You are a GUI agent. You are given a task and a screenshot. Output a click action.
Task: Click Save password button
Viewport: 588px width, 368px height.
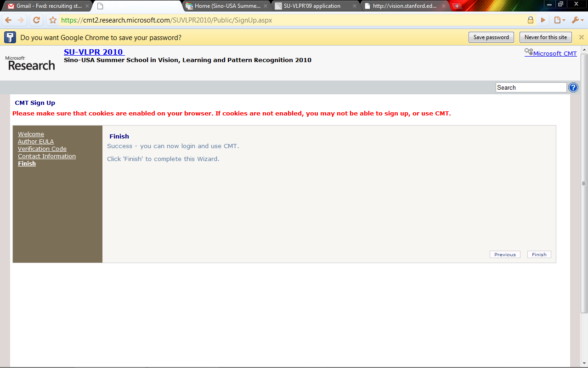click(491, 37)
